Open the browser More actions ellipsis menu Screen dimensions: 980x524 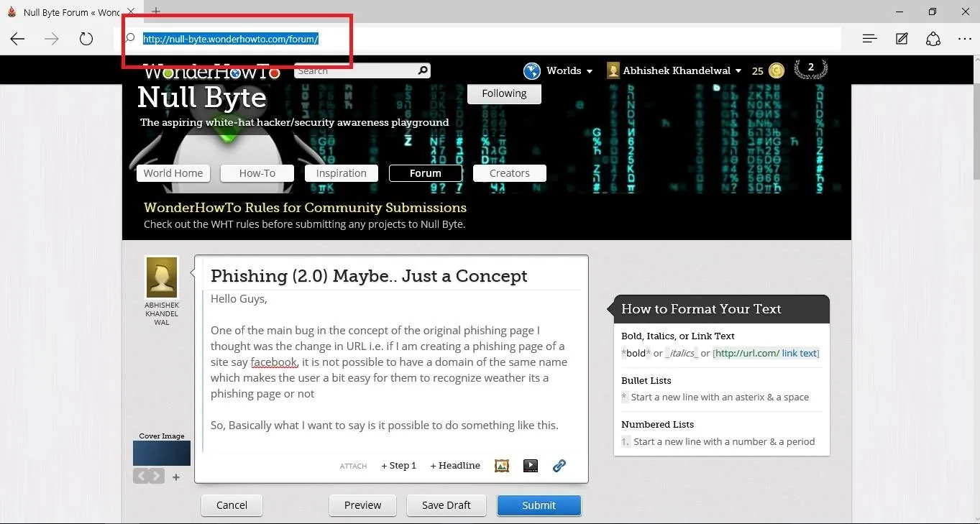point(965,39)
